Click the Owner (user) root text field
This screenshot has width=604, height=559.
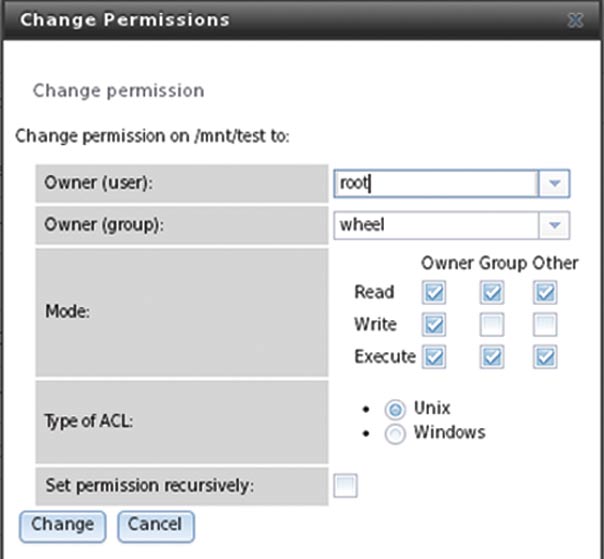click(436, 184)
